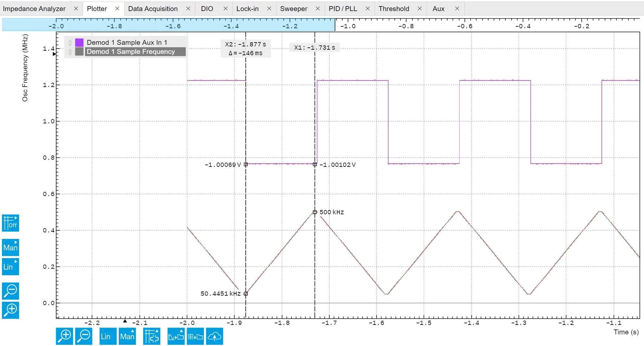The image size is (644, 346).
Task: Click the Sample Frequency trace reorder arrows
Action: point(70,52)
